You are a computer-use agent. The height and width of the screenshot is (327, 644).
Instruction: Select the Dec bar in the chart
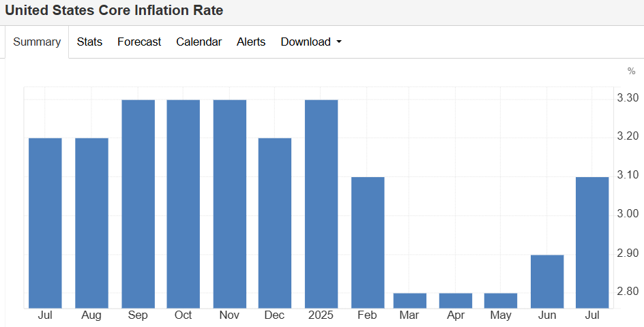(275, 223)
